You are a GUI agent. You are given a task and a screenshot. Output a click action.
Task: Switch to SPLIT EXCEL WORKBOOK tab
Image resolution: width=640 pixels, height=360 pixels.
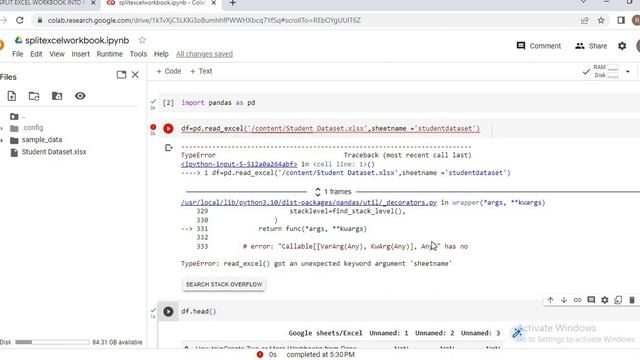coord(41,3)
